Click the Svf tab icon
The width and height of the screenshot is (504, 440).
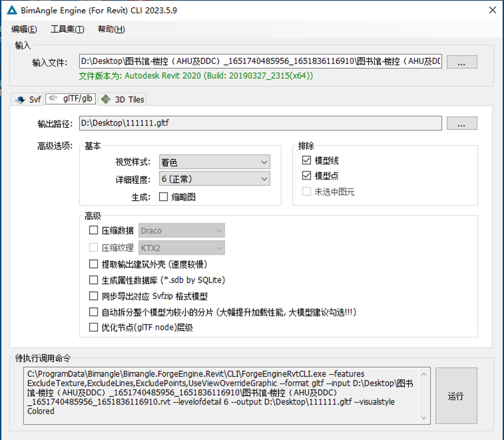click(20, 100)
